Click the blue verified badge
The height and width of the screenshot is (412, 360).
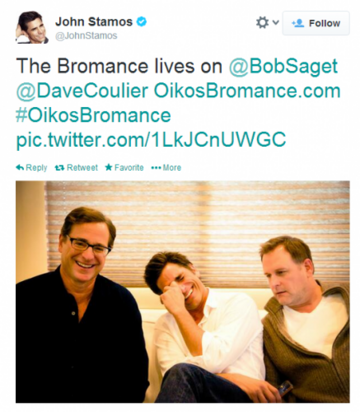pos(142,22)
